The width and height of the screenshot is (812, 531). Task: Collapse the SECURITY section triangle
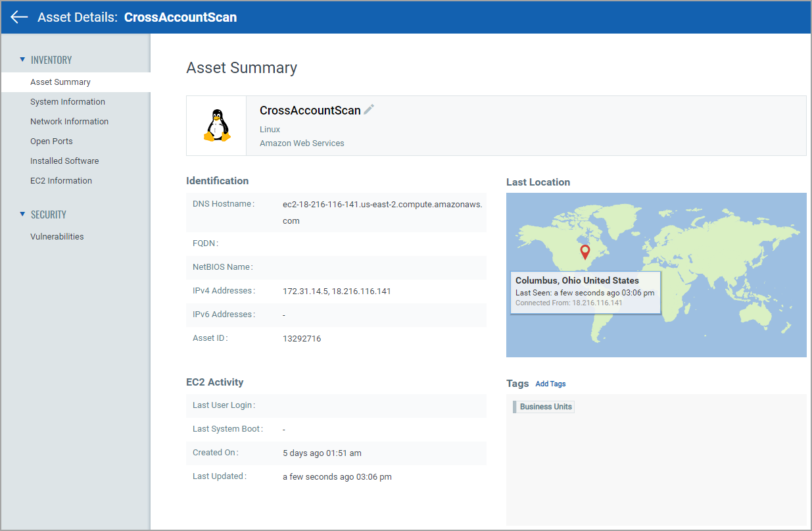click(x=22, y=214)
